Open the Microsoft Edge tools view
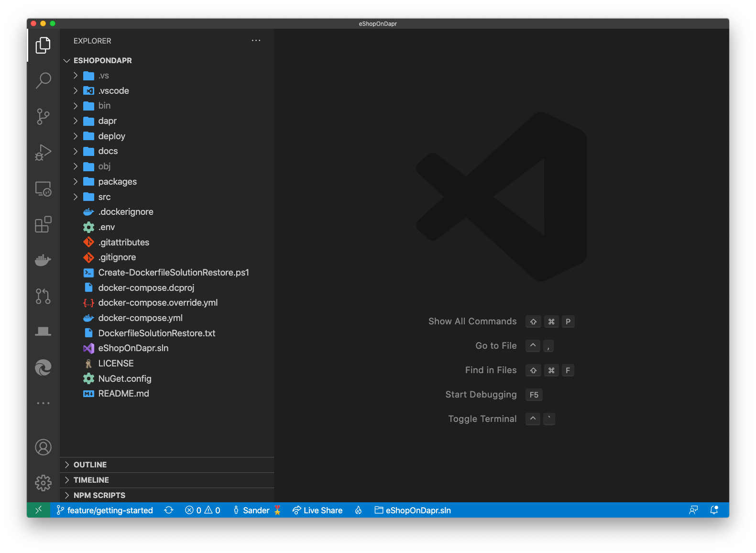The width and height of the screenshot is (756, 553). coord(43,368)
